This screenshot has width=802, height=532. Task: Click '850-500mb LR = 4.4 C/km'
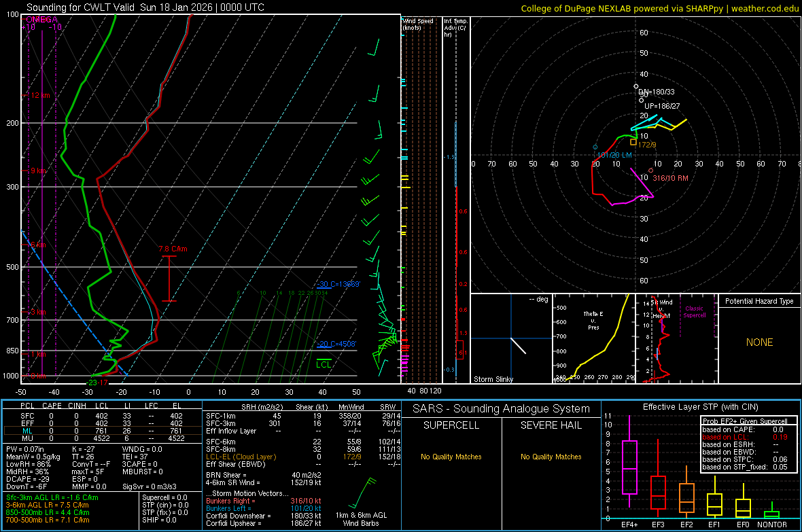click(48, 512)
